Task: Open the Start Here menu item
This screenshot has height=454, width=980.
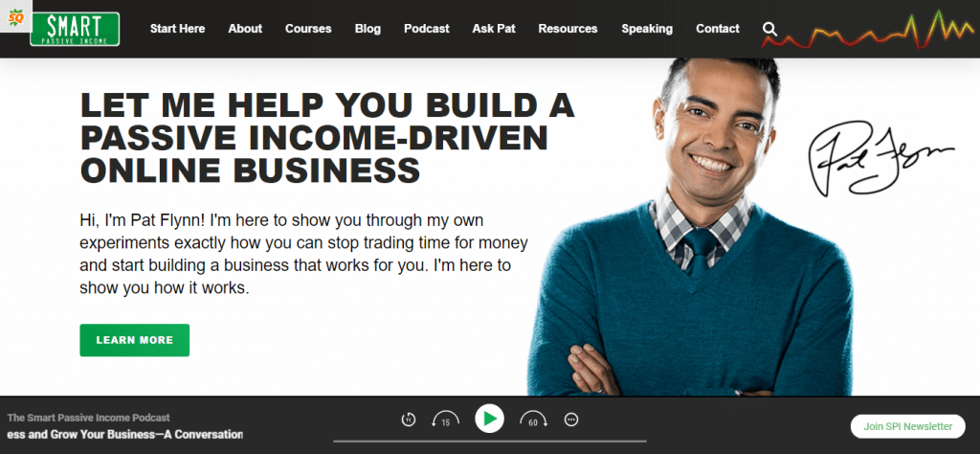Action: pos(177,29)
